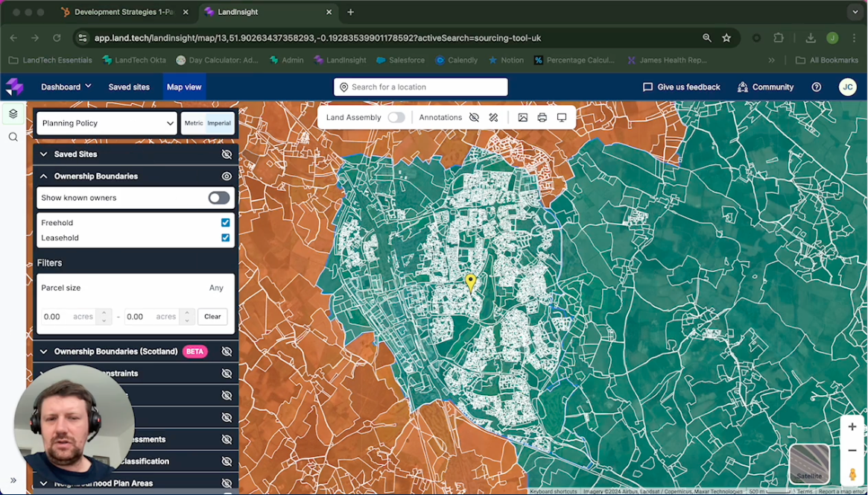Enable Show known owners switch
Screen dimensions: 868x495
pos(218,198)
